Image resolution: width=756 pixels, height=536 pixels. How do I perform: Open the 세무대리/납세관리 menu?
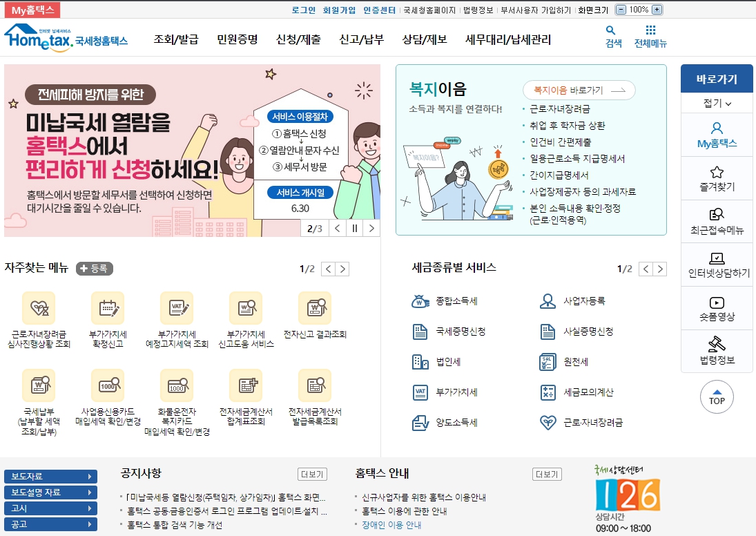point(508,39)
